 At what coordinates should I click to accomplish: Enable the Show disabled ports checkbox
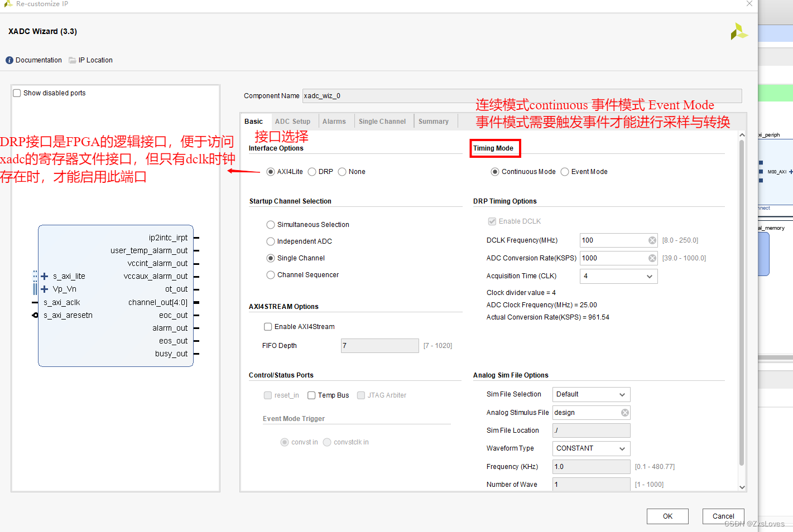[17, 93]
